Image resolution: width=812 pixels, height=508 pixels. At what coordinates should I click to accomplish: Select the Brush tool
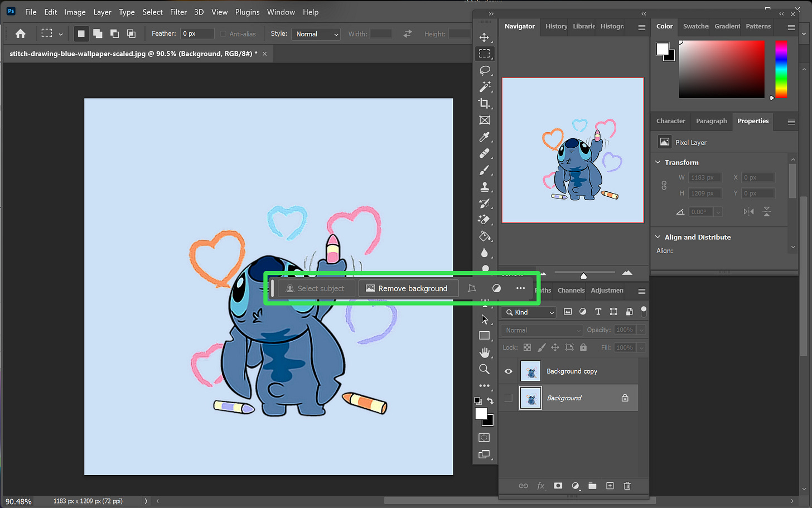tap(484, 170)
